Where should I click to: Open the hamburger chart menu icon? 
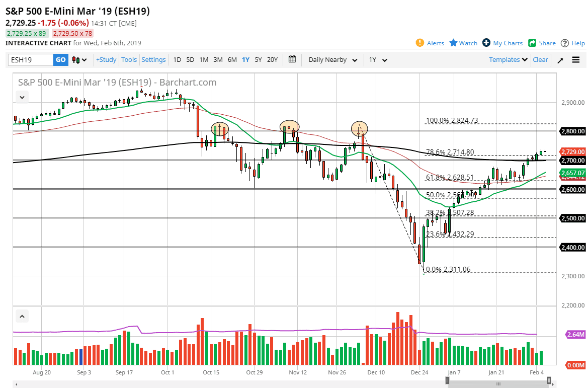(x=575, y=59)
